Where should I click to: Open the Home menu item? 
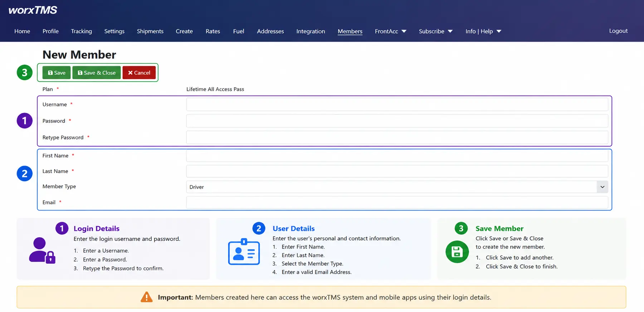pyautogui.click(x=22, y=31)
